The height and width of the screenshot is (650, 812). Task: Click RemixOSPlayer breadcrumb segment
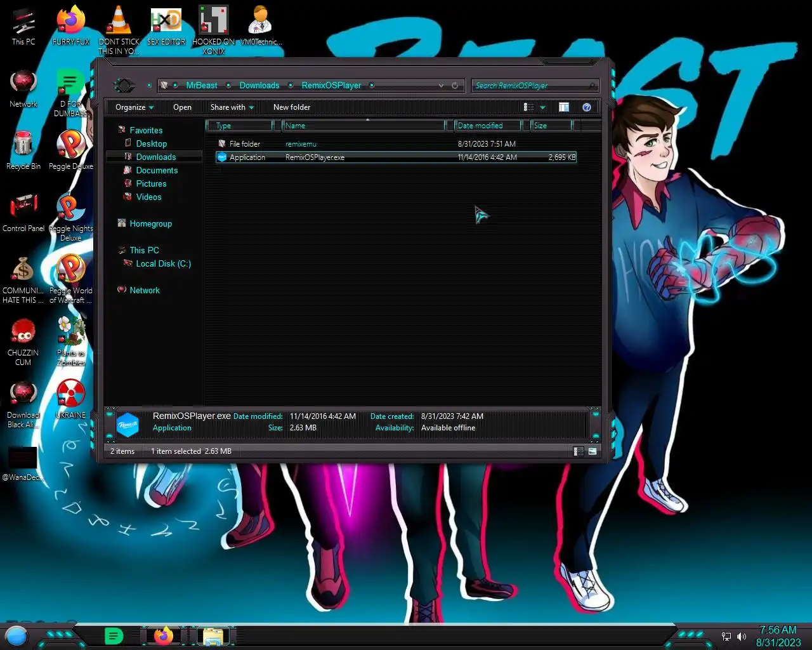[x=331, y=85]
